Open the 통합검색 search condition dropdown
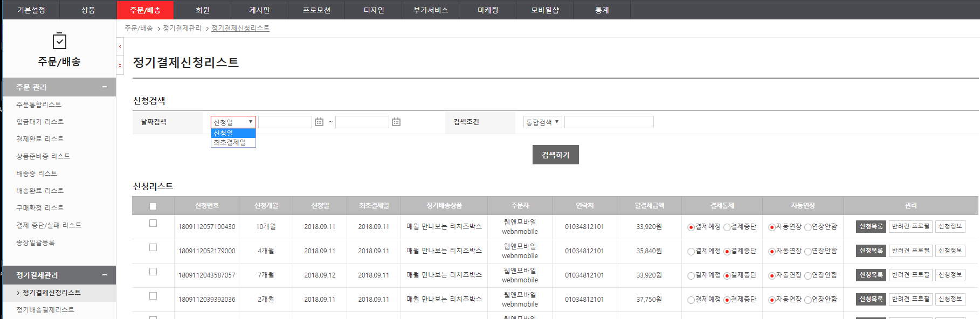This screenshot has width=980, height=319. pyautogui.click(x=542, y=122)
